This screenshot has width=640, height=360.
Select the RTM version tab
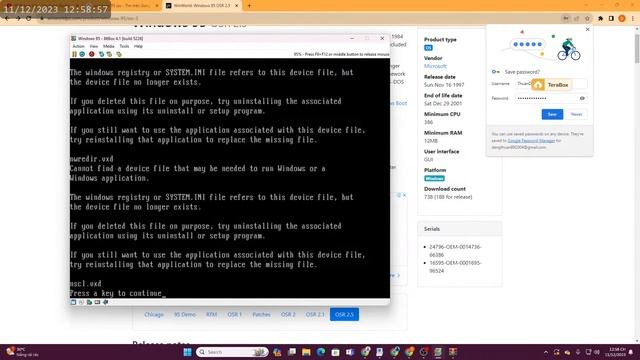pos(211,315)
